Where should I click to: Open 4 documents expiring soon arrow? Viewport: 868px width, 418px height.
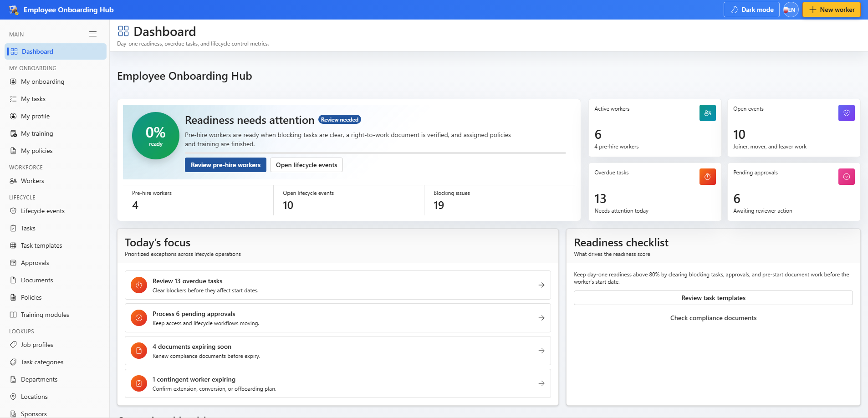point(541,351)
